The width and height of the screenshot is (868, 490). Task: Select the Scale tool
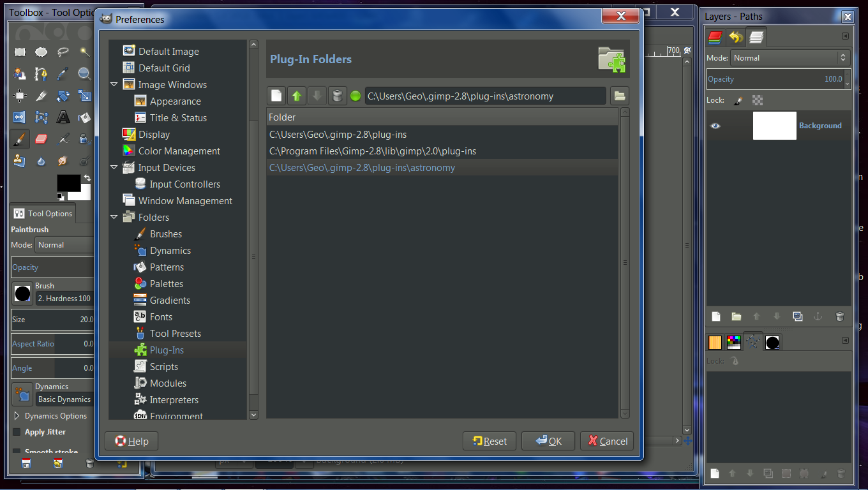[84, 96]
